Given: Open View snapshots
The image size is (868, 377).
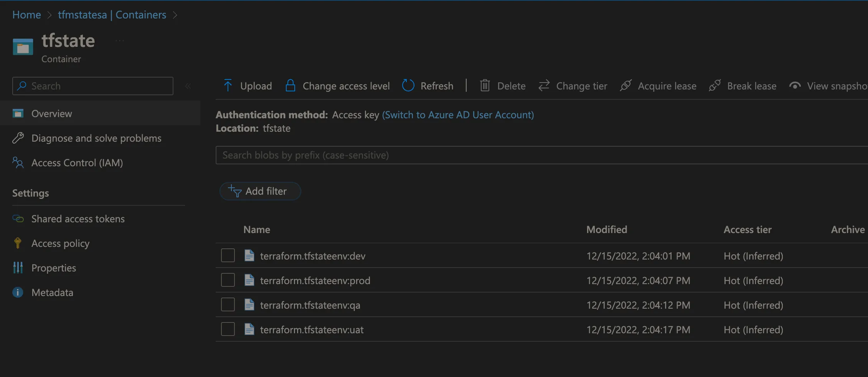Looking at the screenshot, I should (x=795, y=86).
